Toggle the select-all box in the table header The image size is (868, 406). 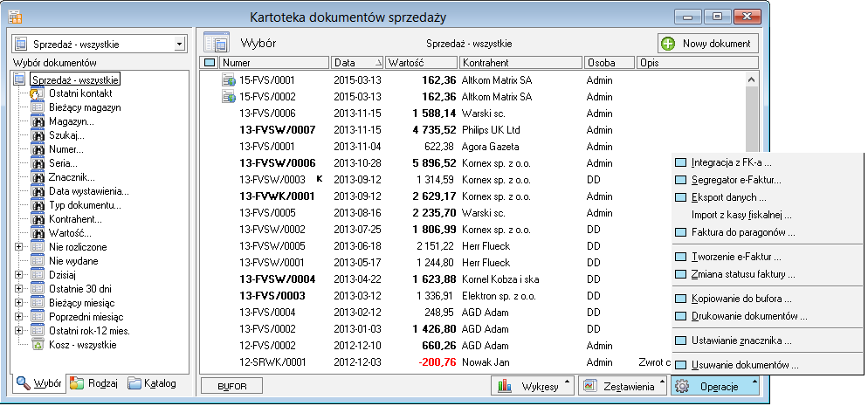[210, 63]
